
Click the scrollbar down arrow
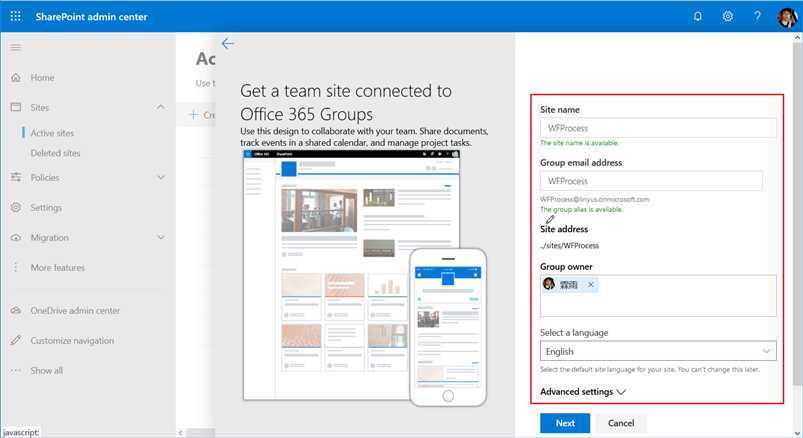point(797,433)
